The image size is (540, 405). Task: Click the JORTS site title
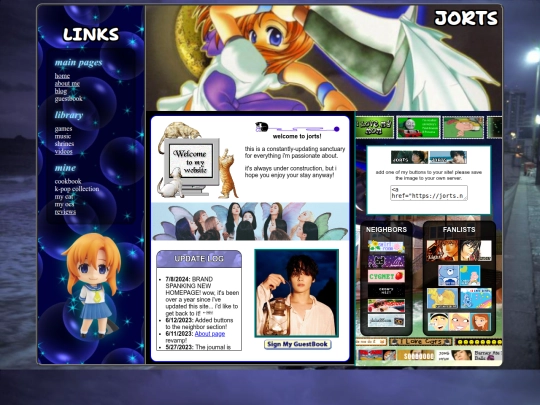pos(466,18)
